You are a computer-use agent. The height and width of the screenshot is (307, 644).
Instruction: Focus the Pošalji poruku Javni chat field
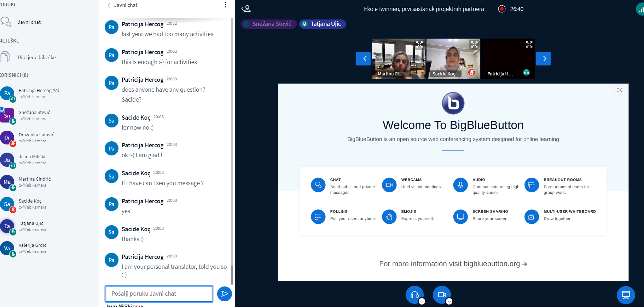pos(159,294)
